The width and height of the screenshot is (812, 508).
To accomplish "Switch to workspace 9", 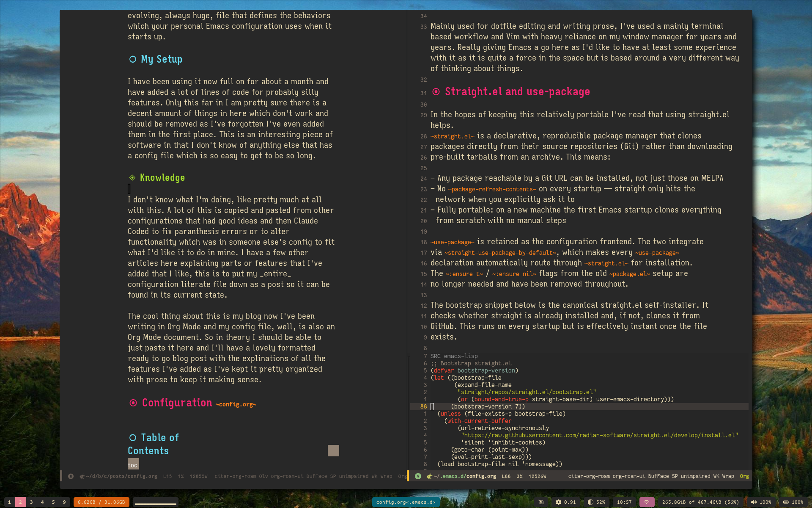I will point(64,502).
